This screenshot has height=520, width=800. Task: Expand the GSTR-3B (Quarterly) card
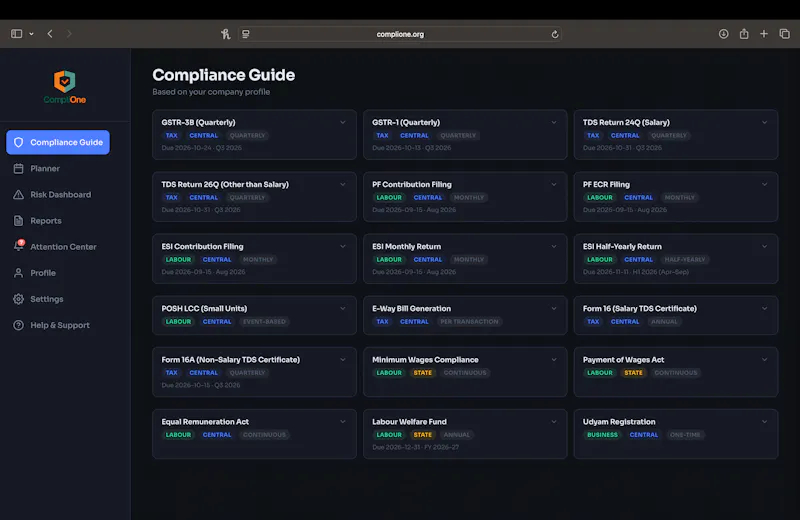pyautogui.click(x=343, y=122)
